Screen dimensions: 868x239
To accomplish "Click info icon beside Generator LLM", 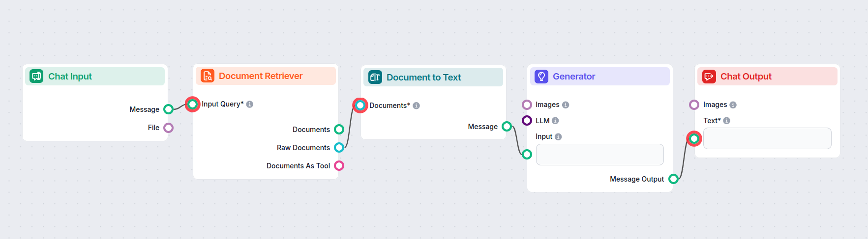I will tap(555, 121).
